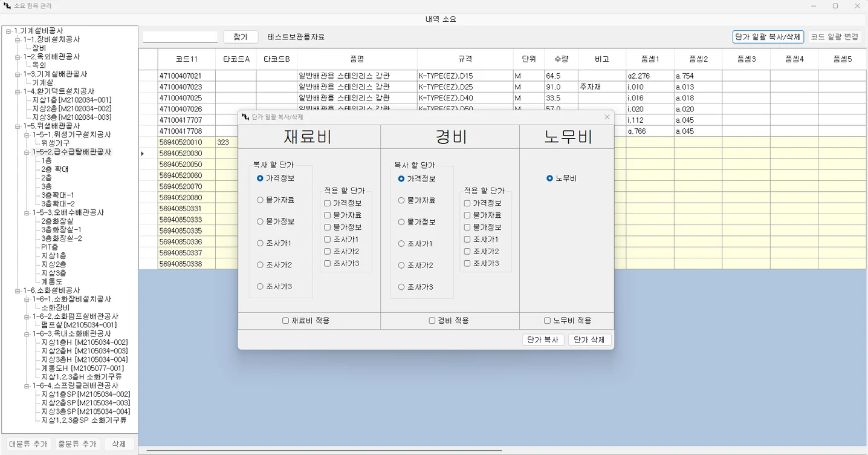Select 지상2층 [M2102034-002] in the tree
The height and width of the screenshot is (455, 868).
tap(72, 108)
